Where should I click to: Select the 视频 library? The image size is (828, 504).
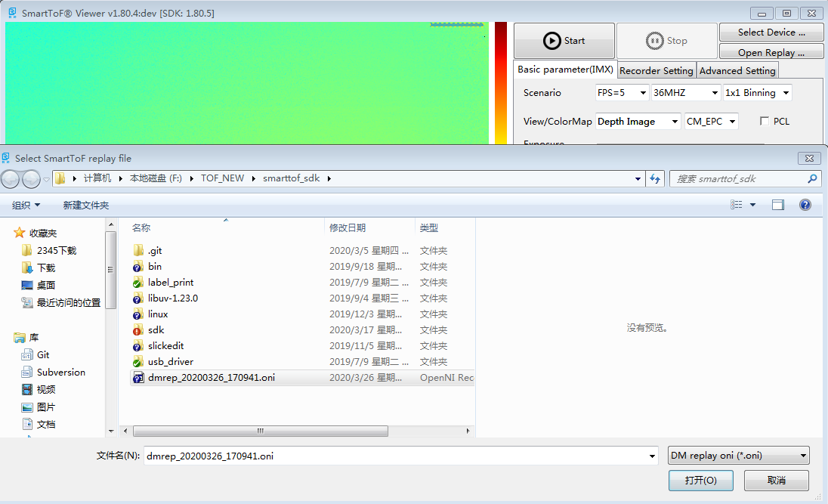pyautogui.click(x=46, y=390)
